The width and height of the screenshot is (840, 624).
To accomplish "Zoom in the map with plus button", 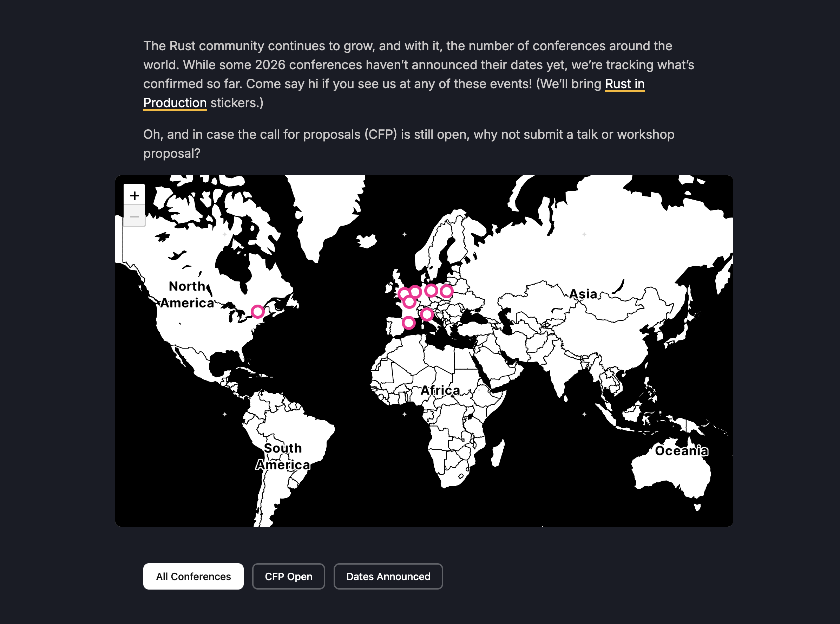I will click(x=134, y=195).
